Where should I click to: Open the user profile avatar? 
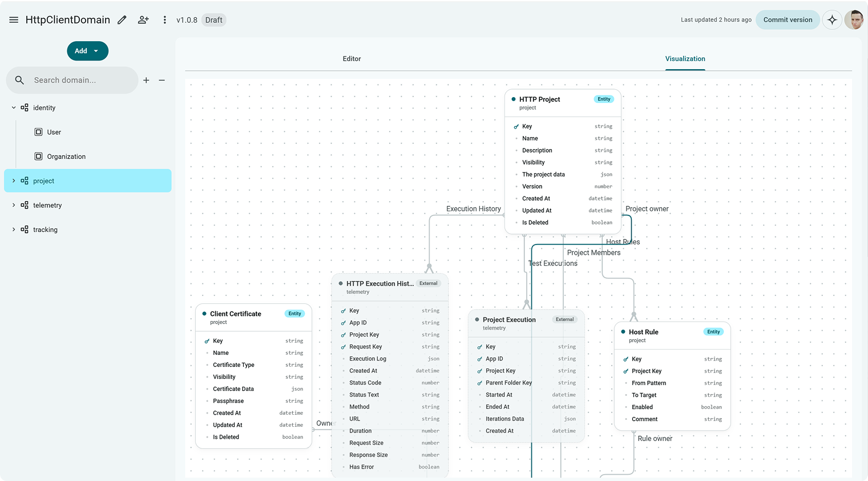(854, 20)
